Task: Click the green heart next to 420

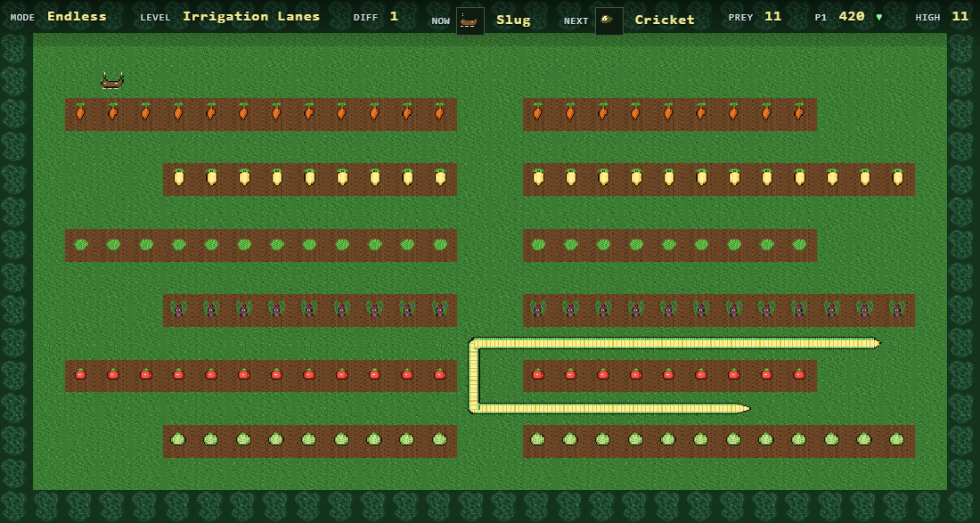Action: click(x=879, y=17)
